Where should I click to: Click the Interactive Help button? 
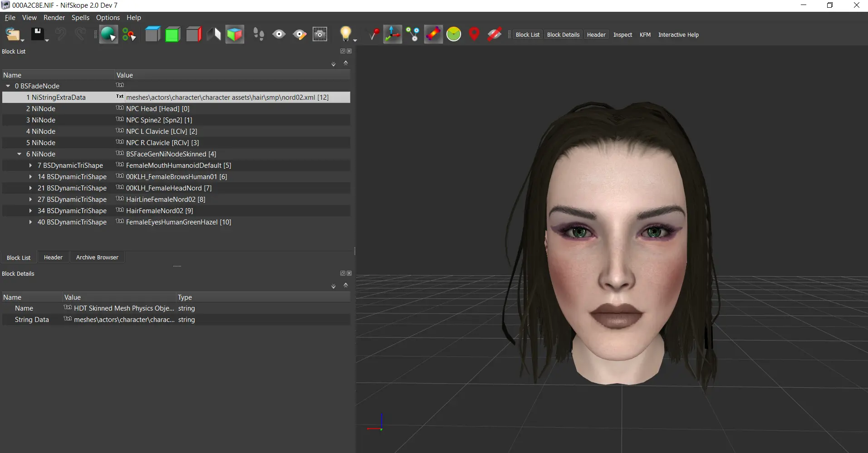tap(678, 34)
